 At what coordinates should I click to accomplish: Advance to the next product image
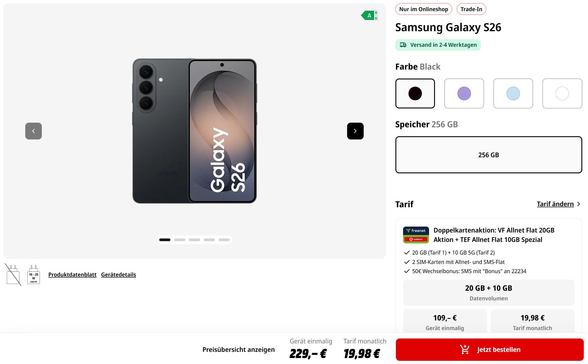click(x=355, y=131)
